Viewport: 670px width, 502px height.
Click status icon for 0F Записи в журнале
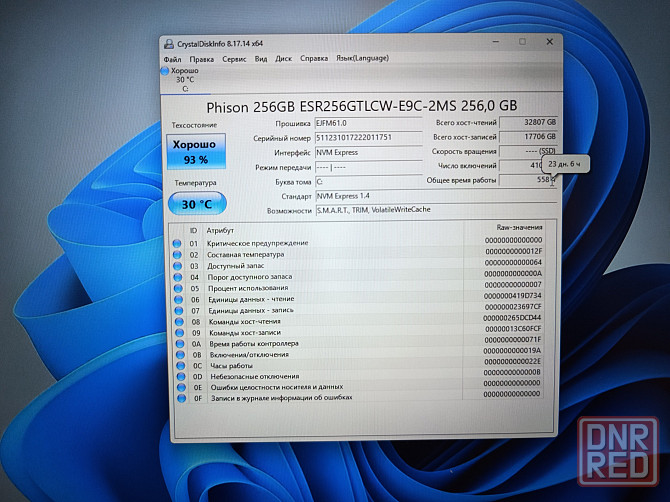182,398
